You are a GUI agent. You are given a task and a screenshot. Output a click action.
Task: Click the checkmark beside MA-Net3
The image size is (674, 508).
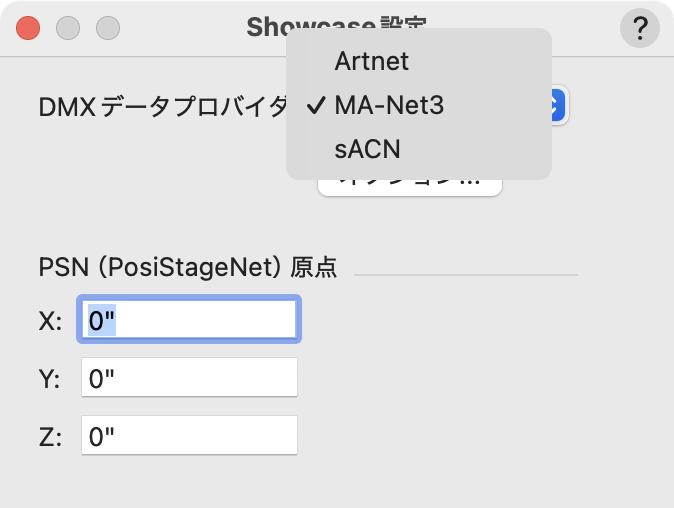tap(315, 106)
